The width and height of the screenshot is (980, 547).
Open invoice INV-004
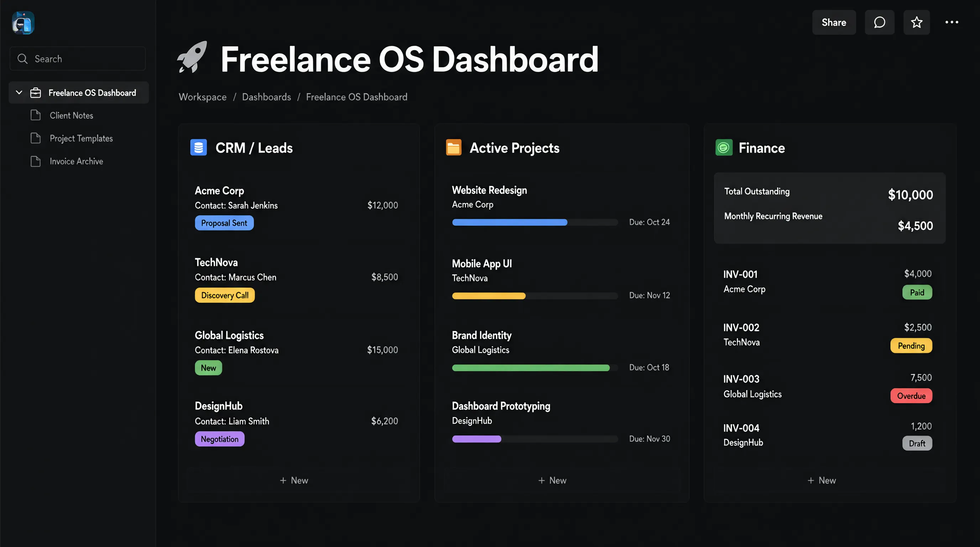click(741, 428)
